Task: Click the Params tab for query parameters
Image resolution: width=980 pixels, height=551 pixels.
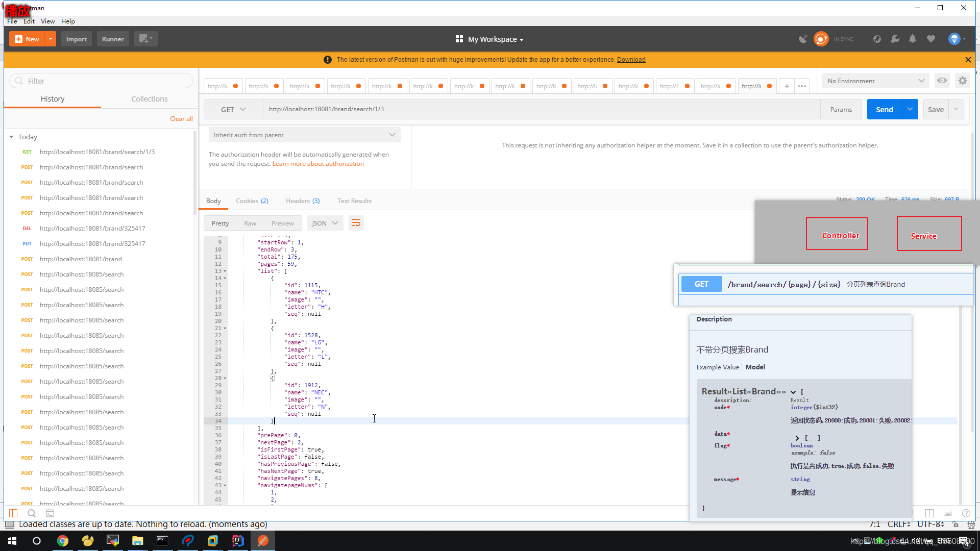Action: (x=841, y=109)
